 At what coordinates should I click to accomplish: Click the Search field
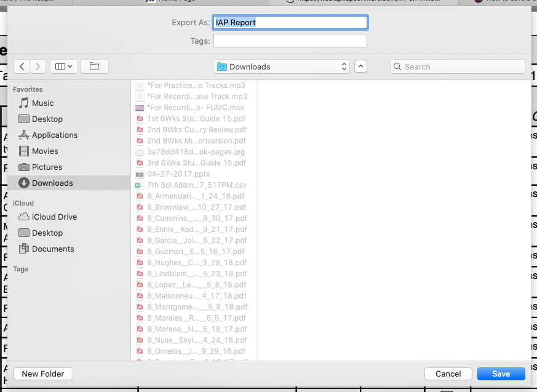458,66
